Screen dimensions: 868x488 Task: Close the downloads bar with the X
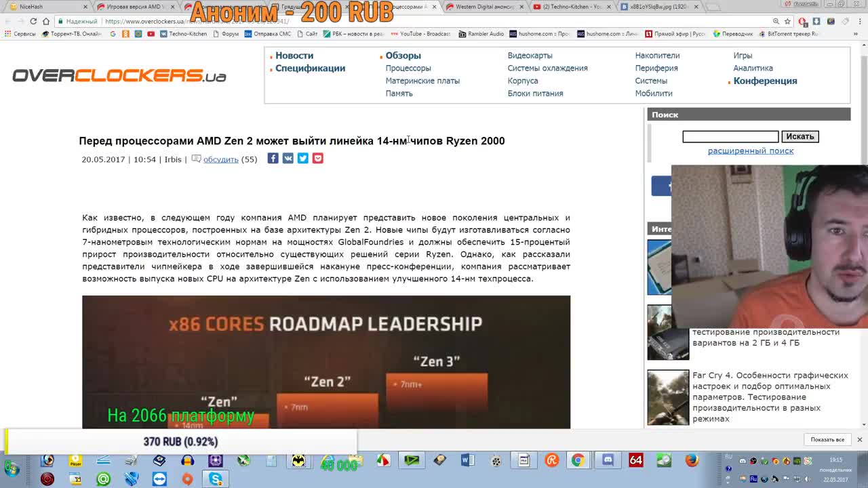click(x=859, y=440)
